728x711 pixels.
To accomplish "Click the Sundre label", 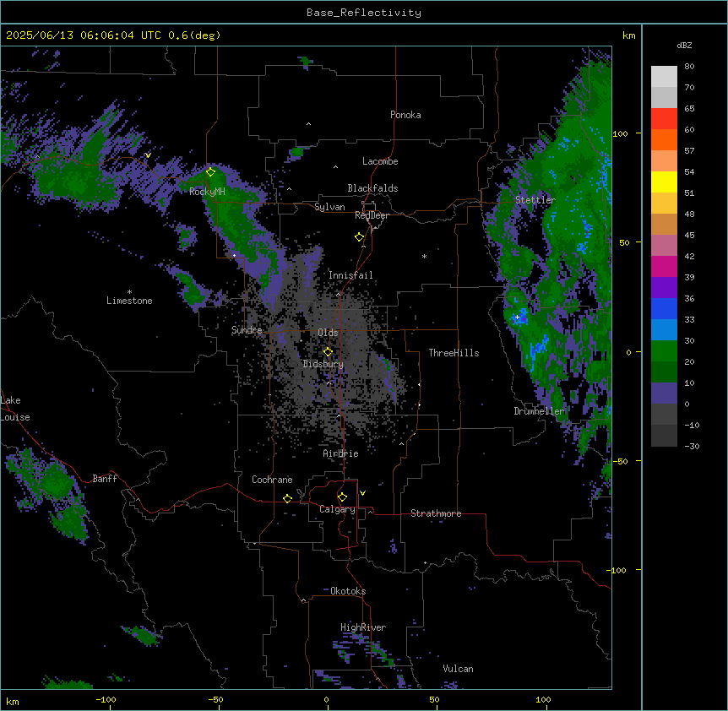I will click(247, 330).
